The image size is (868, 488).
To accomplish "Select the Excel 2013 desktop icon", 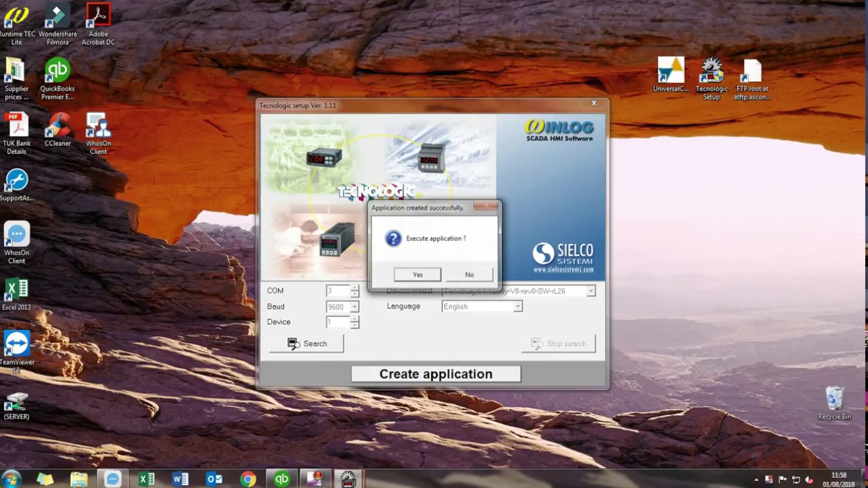I will coord(17,294).
